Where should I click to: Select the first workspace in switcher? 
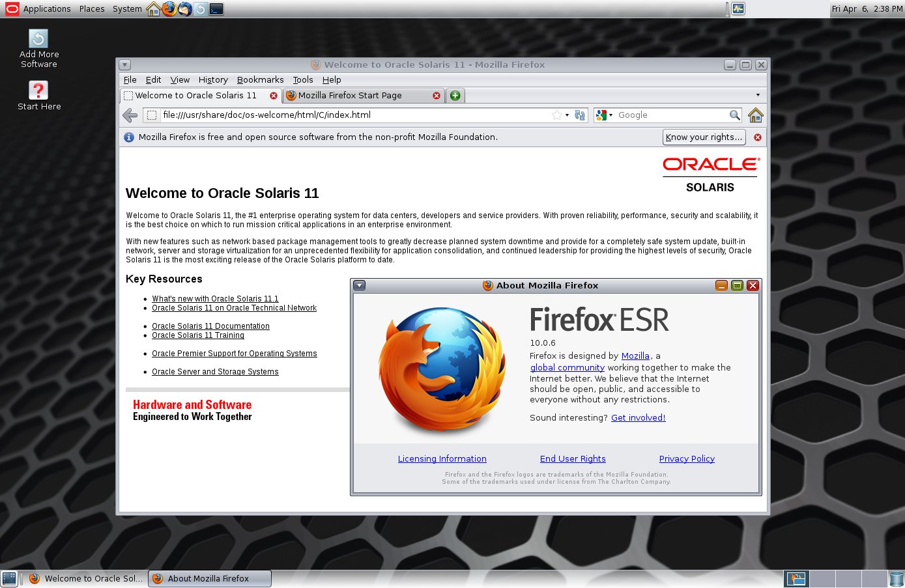pos(796,578)
